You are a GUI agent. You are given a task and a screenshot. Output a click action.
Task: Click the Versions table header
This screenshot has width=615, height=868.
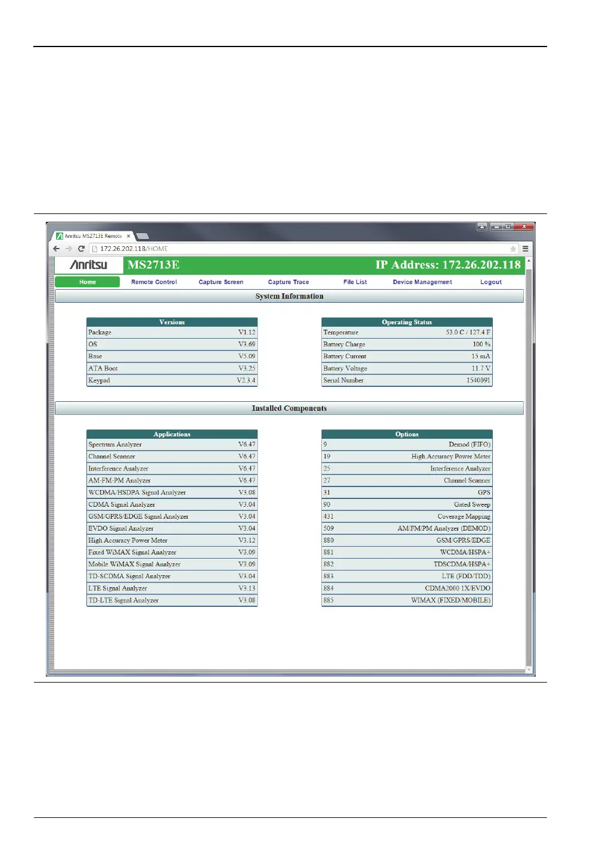coord(172,322)
